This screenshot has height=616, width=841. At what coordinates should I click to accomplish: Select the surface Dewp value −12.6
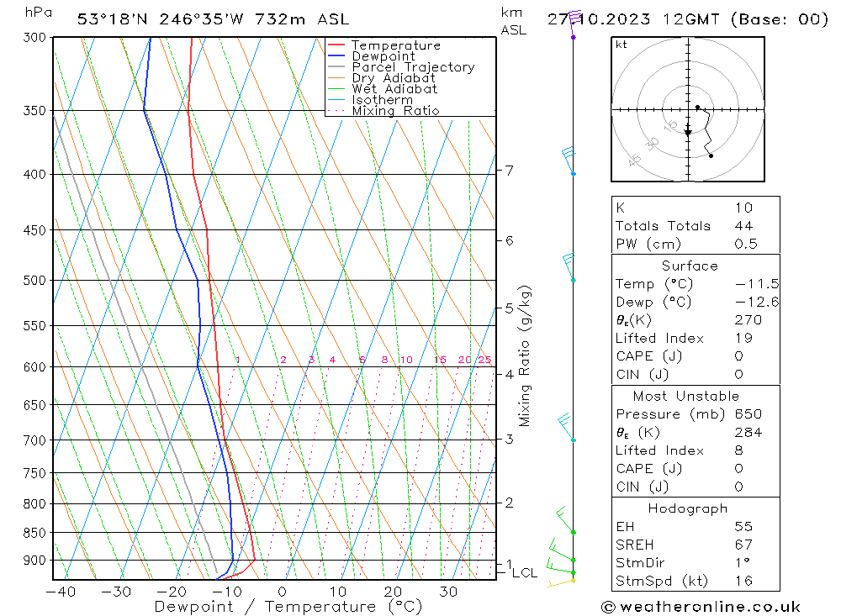coord(757,303)
